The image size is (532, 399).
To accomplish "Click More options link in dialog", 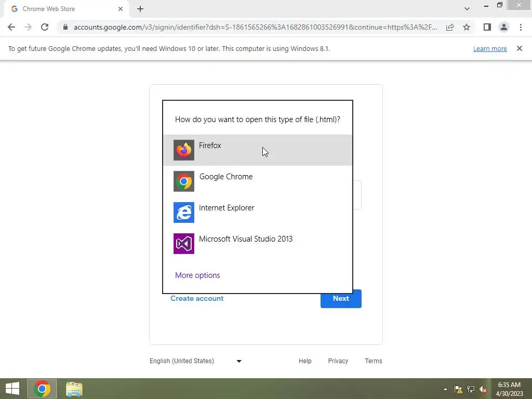I will (x=197, y=275).
